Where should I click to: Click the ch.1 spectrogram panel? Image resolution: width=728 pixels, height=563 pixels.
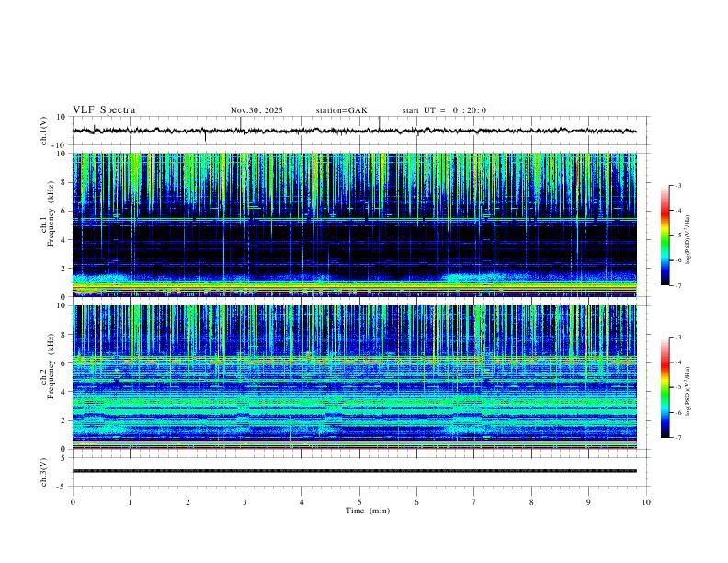[354, 224]
